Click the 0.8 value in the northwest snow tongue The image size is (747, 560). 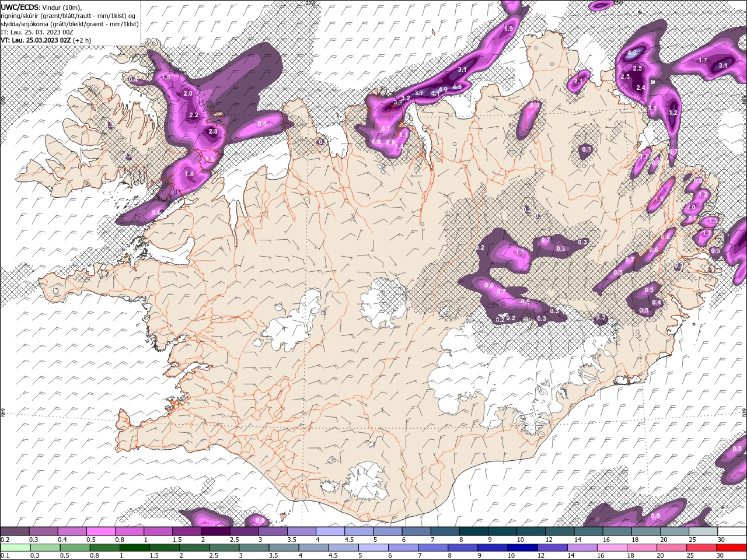(262, 124)
